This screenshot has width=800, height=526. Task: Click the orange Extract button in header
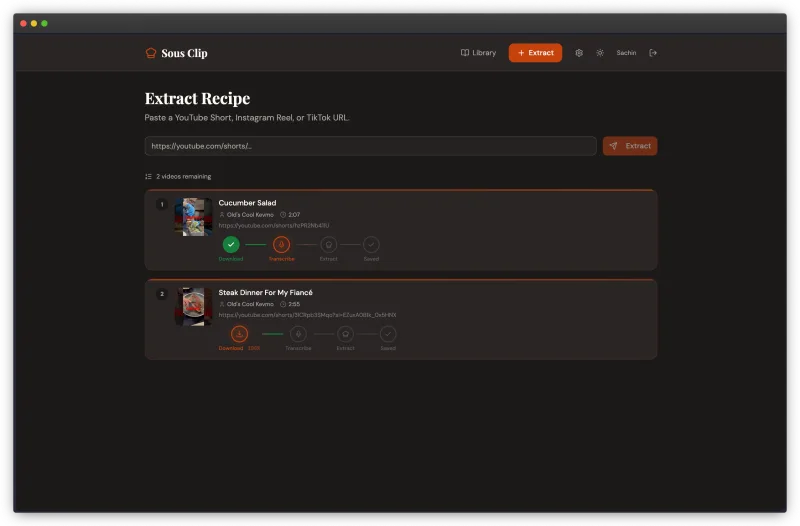point(535,53)
